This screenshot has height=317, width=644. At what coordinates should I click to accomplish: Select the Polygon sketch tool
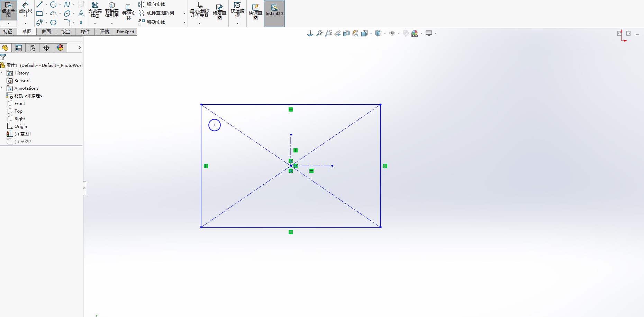53,23
